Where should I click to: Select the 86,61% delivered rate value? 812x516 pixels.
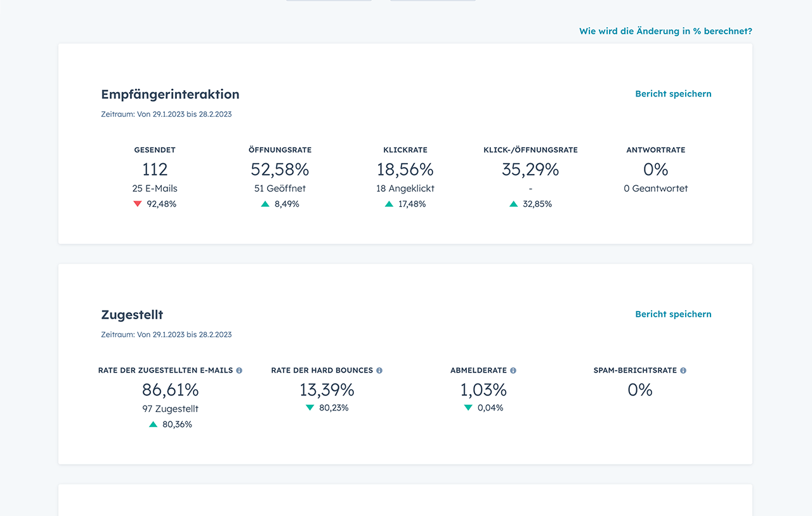170,390
